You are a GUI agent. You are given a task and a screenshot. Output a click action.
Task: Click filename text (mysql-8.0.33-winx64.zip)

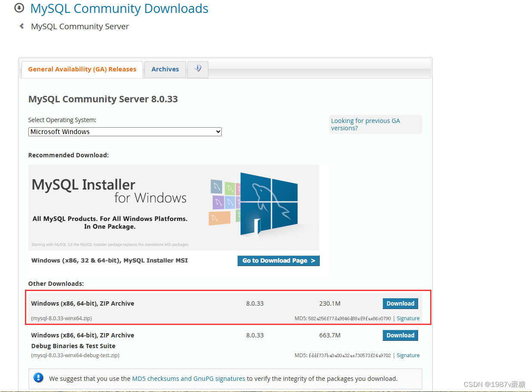click(x=61, y=318)
